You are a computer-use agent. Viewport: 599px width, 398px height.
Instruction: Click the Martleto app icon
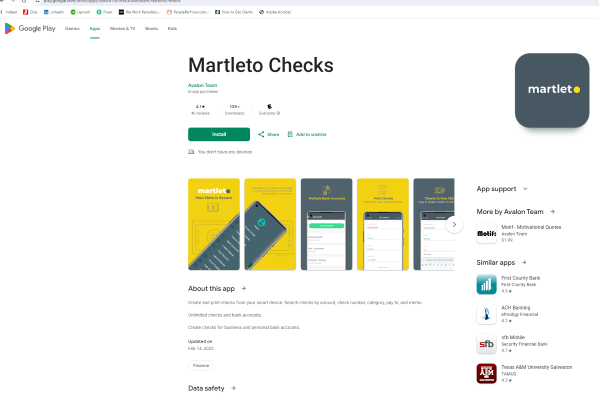(x=552, y=90)
